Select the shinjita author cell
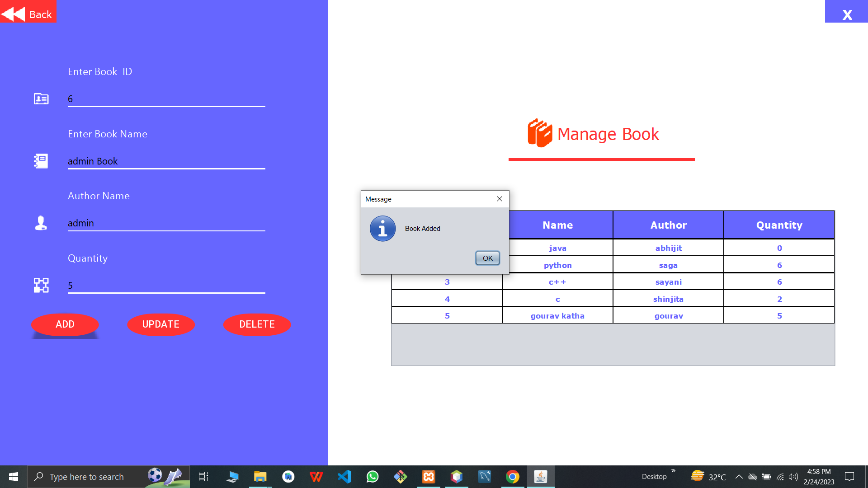The width and height of the screenshot is (868, 488). [668, 299]
